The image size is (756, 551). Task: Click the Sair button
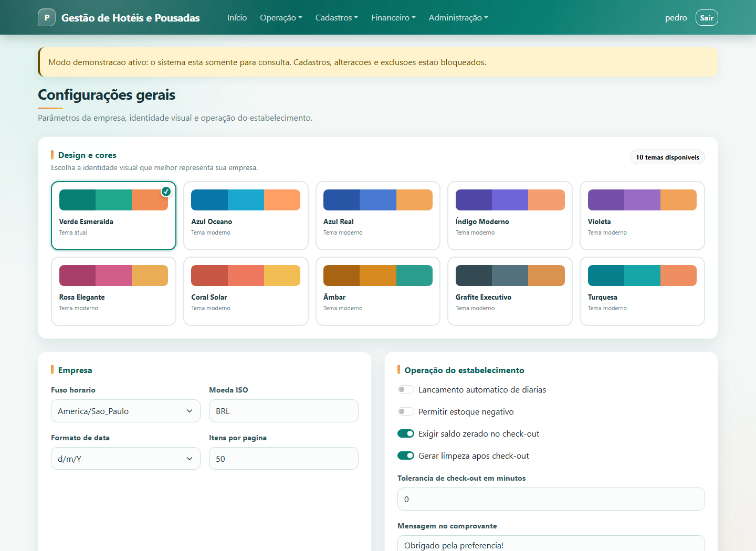tap(707, 18)
